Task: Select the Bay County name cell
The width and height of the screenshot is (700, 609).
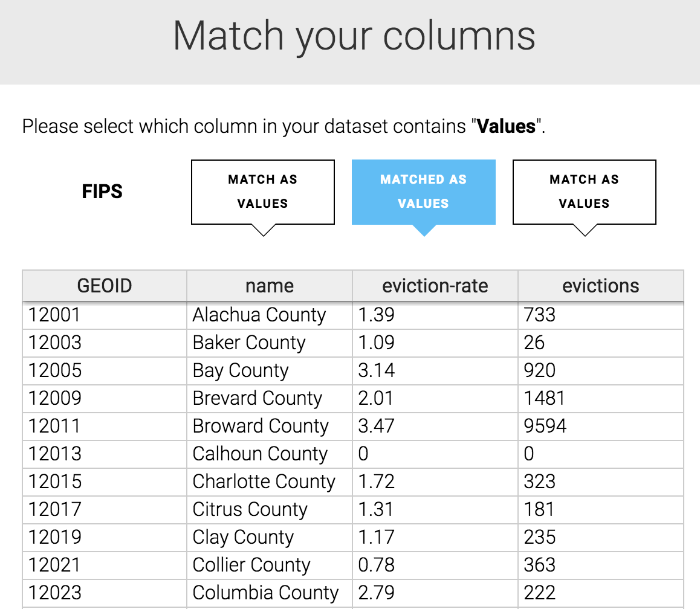Action: click(241, 370)
